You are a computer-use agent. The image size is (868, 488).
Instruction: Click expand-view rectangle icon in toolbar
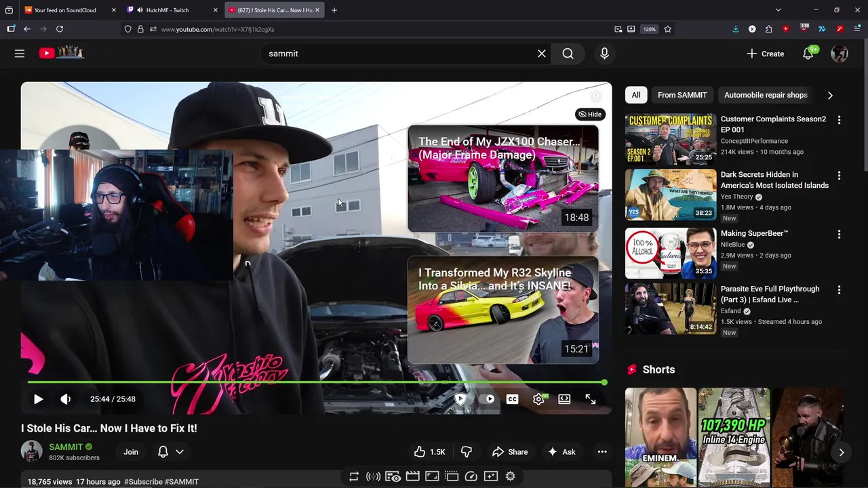[x=432, y=476]
